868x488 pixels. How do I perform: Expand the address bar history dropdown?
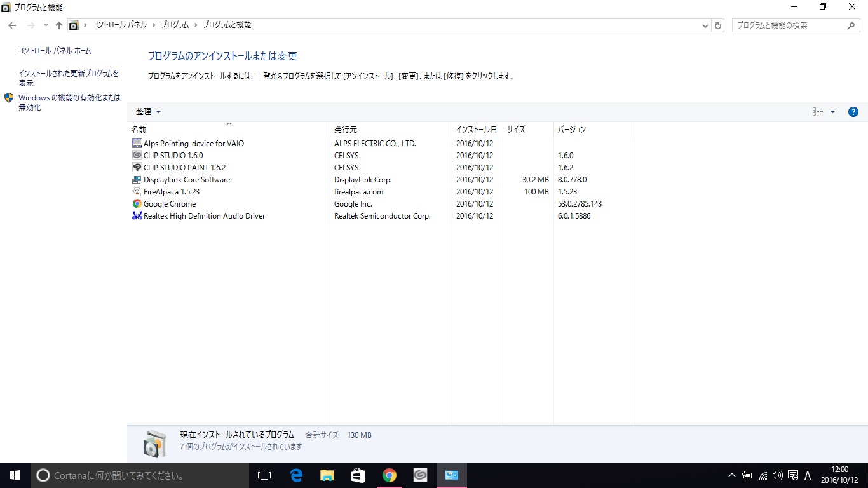pyautogui.click(x=705, y=25)
